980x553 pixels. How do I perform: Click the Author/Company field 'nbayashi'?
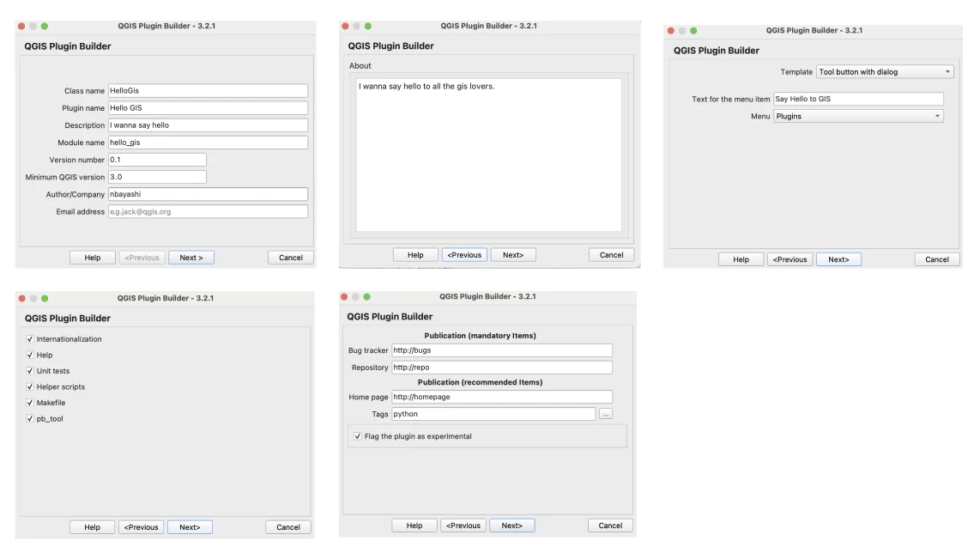point(208,194)
